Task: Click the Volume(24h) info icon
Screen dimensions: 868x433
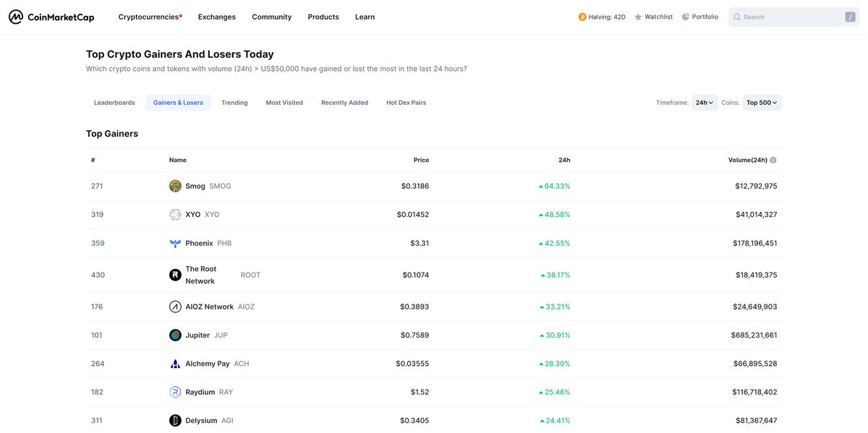Action: tap(773, 160)
